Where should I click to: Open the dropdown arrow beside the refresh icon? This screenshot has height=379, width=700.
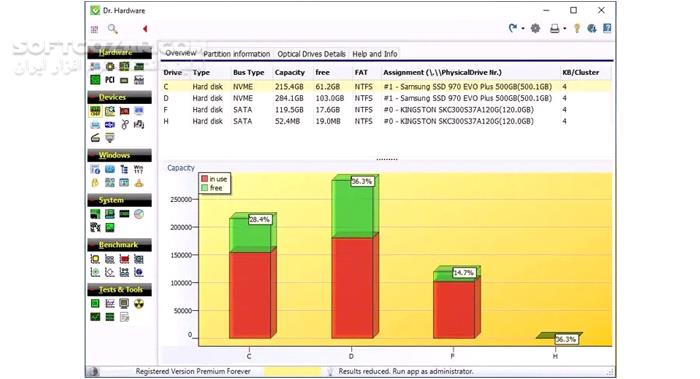pyautogui.click(x=523, y=29)
